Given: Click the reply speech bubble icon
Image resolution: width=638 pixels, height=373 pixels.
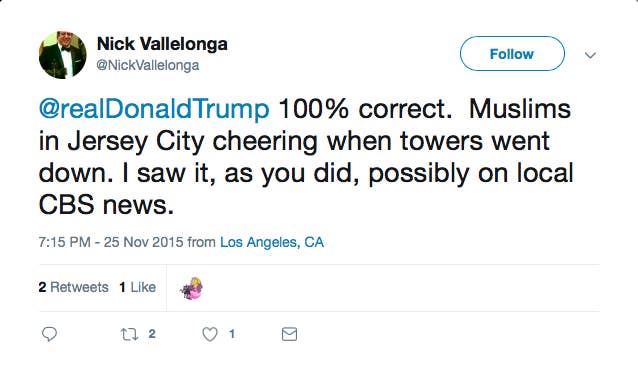Looking at the screenshot, I should click(x=49, y=334).
